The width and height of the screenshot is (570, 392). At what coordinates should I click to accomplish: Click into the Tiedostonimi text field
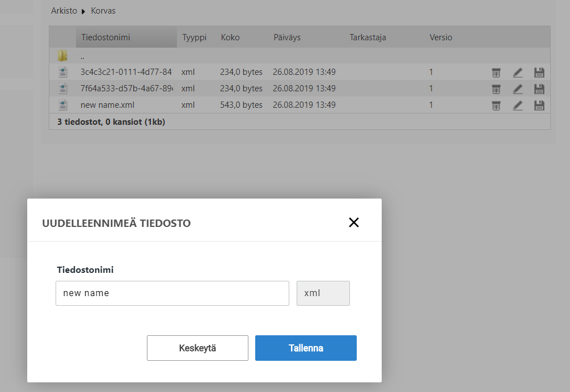pyautogui.click(x=172, y=293)
